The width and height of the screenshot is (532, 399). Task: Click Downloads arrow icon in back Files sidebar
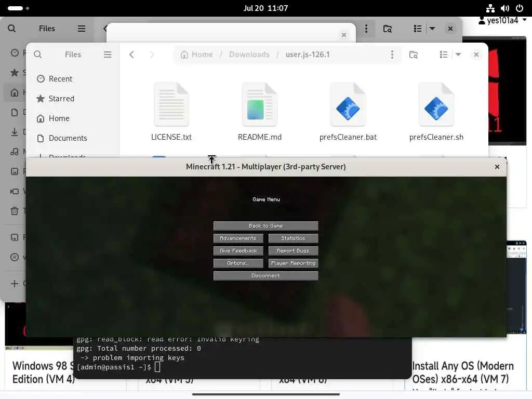(15, 132)
